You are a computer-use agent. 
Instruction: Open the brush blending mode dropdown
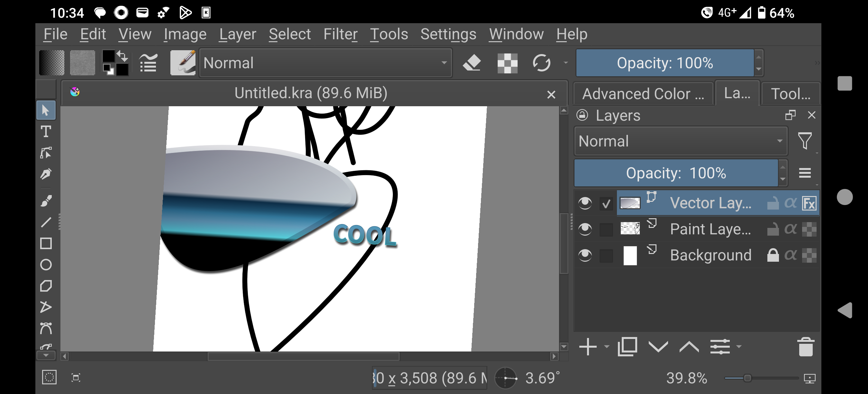[x=325, y=63]
